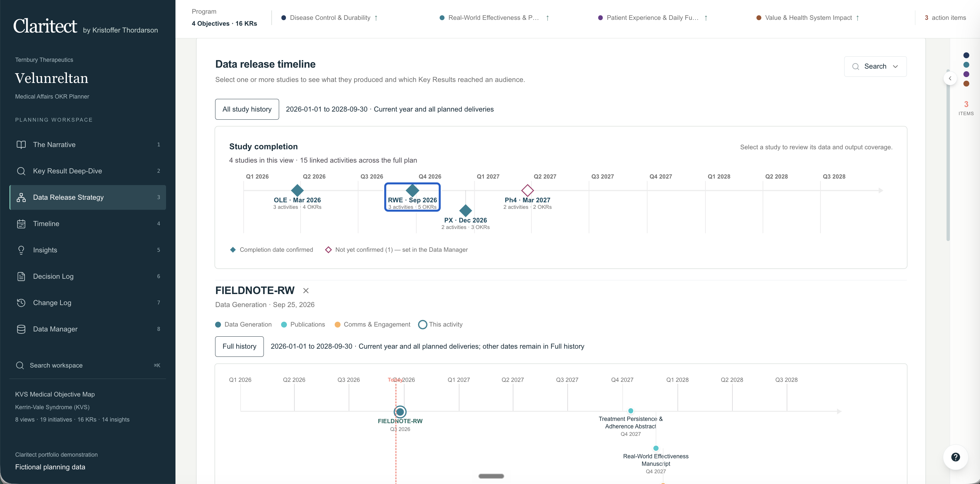
Task: Click the Change Log history icon
Action: click(21, 303)
